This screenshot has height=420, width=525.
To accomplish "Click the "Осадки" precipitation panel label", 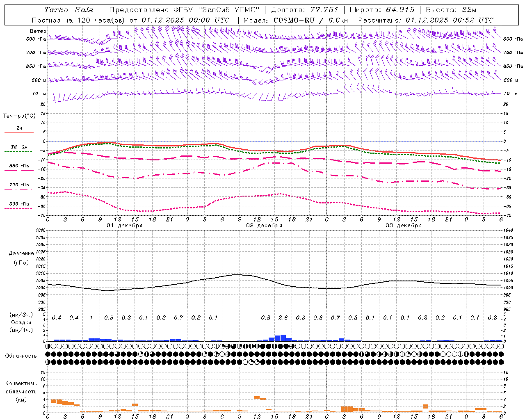I will point(21,322).
